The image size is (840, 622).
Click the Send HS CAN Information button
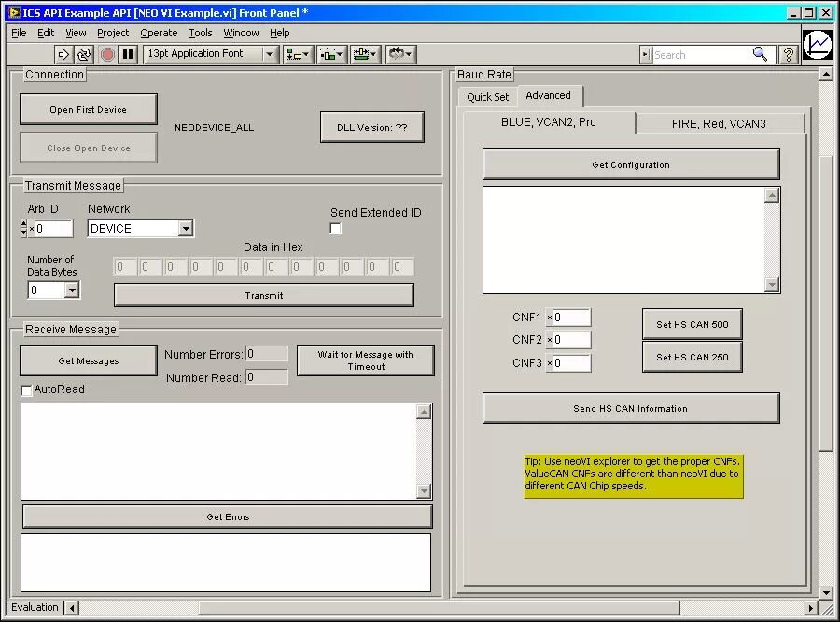coord(631,408)
